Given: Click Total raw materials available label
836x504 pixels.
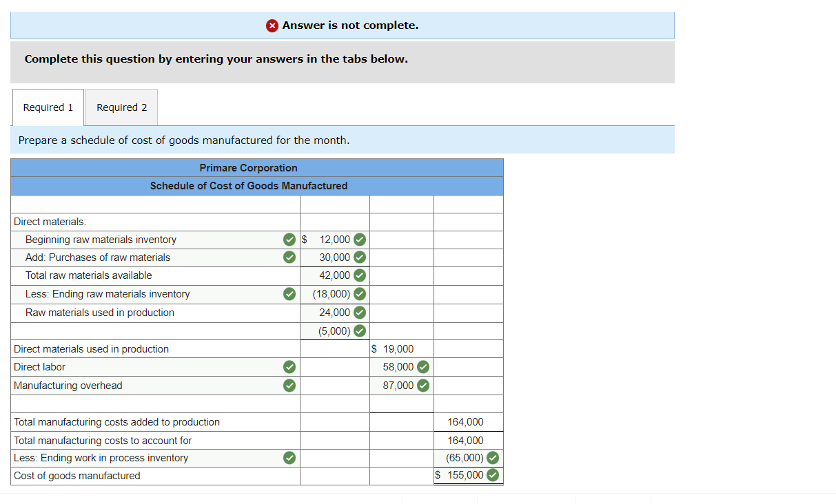Looking at the screenshot, I should click(x=89, y=275).
